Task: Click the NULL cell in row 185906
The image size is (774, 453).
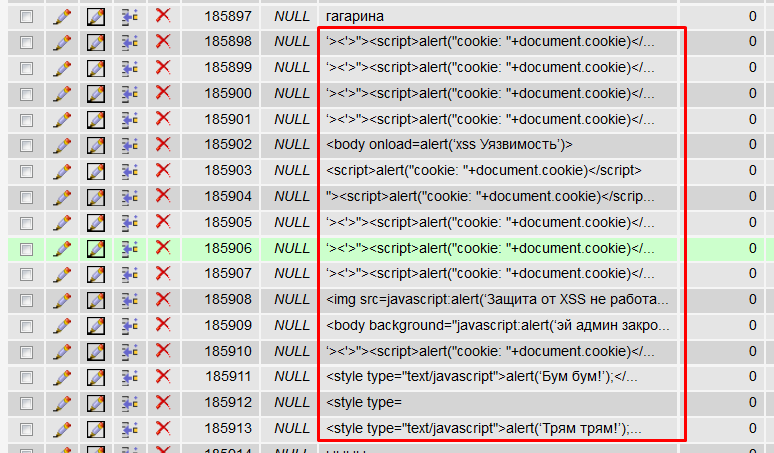Action: coord(292,248)
